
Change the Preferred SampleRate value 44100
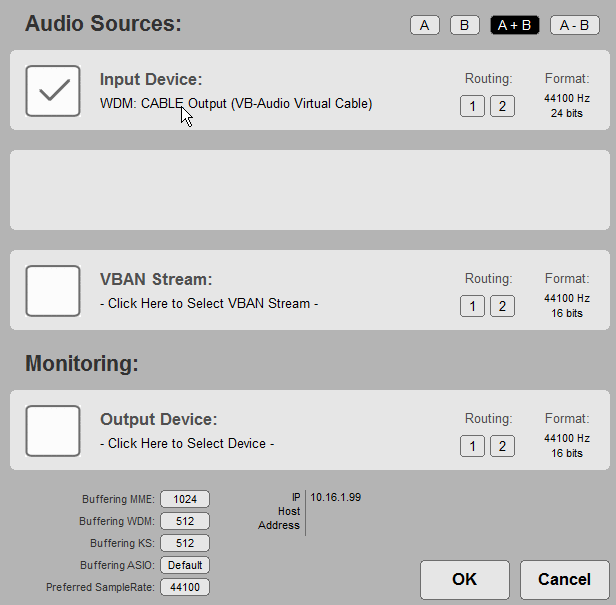tap(185, 587)
